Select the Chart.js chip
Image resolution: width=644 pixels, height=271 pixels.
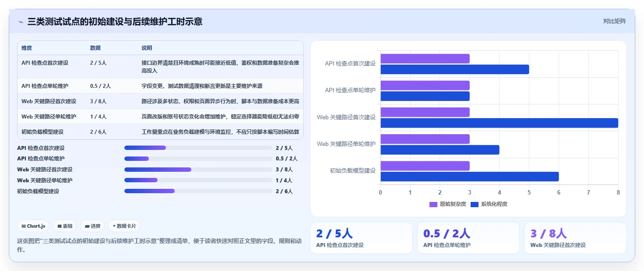click(x=34, y=226)
